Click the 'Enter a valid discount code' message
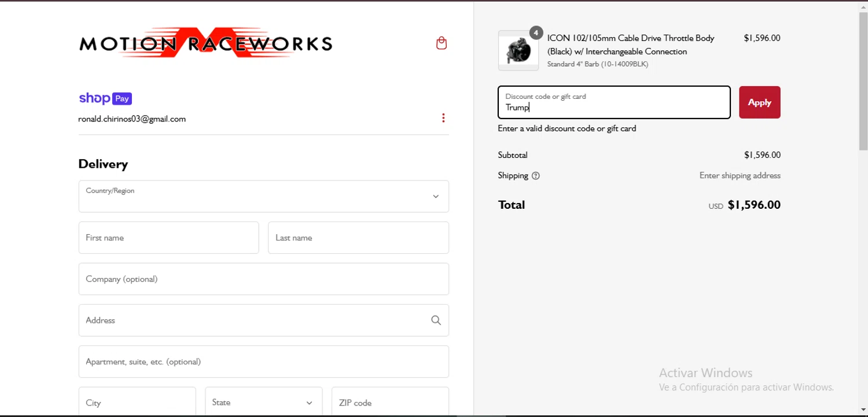868x417 pixels. [567, 128]
